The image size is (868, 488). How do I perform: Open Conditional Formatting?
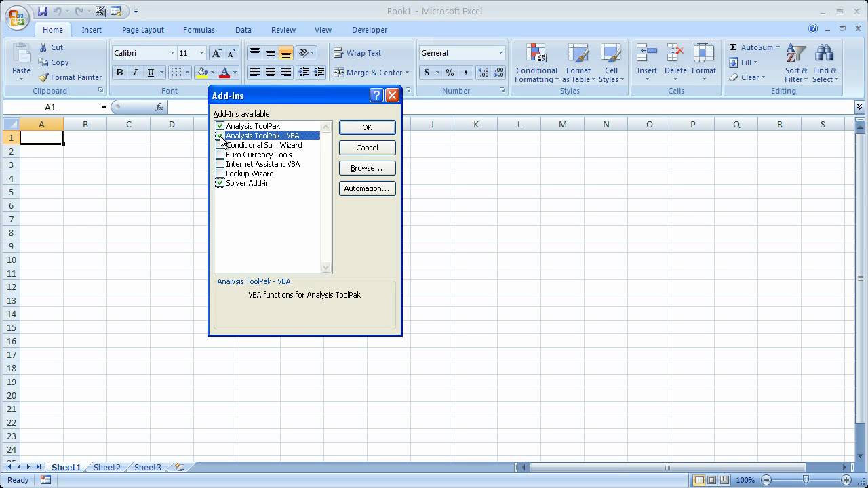[x=536, y=64]
